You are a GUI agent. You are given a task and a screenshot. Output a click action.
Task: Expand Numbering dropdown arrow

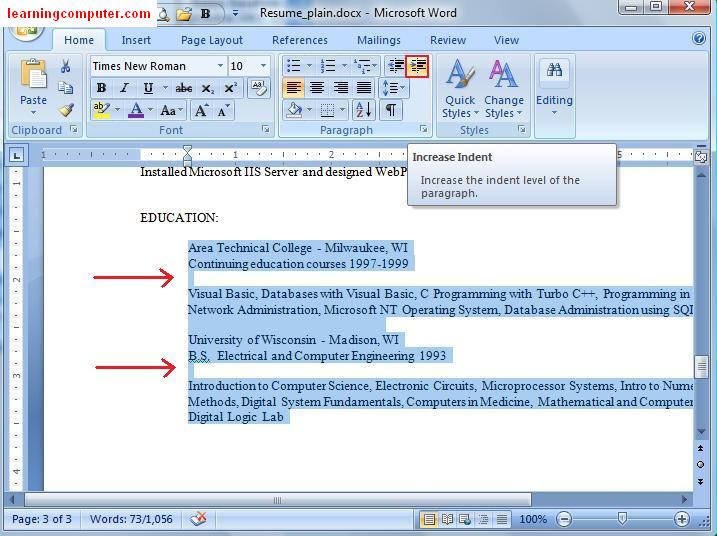[x=344, y=66]
